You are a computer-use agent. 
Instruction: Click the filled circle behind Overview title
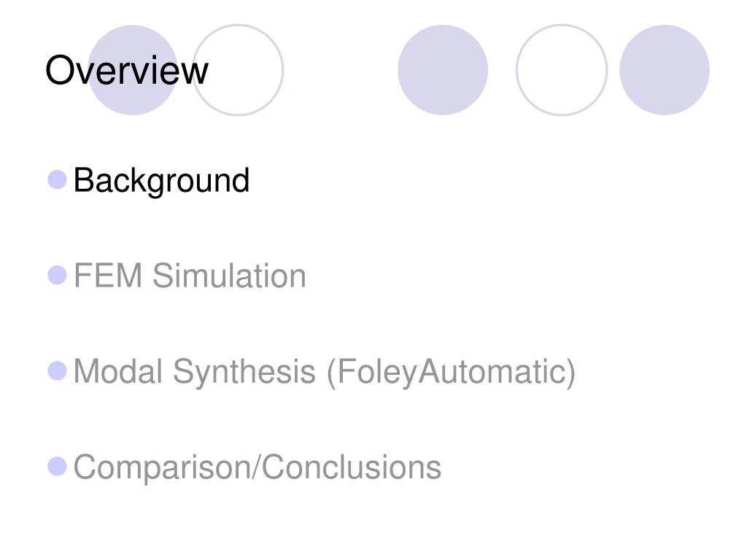pyautogui.click(x=133, y=70)
